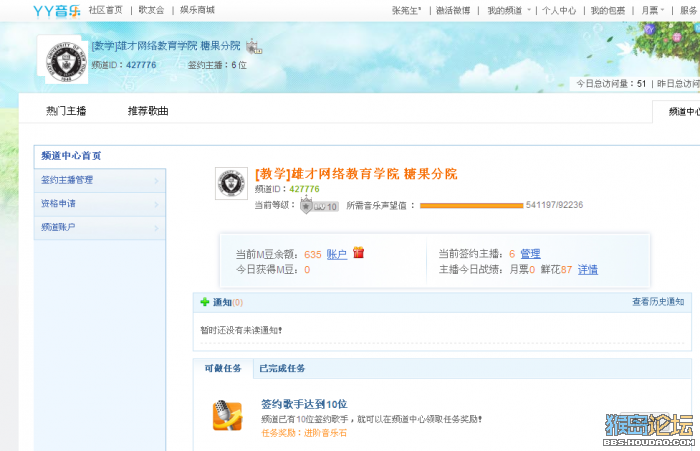Click the orange 音乐声望值 progress bar
Image resolution: width=700 pixels, height=451 pixels.
point(471,205)
